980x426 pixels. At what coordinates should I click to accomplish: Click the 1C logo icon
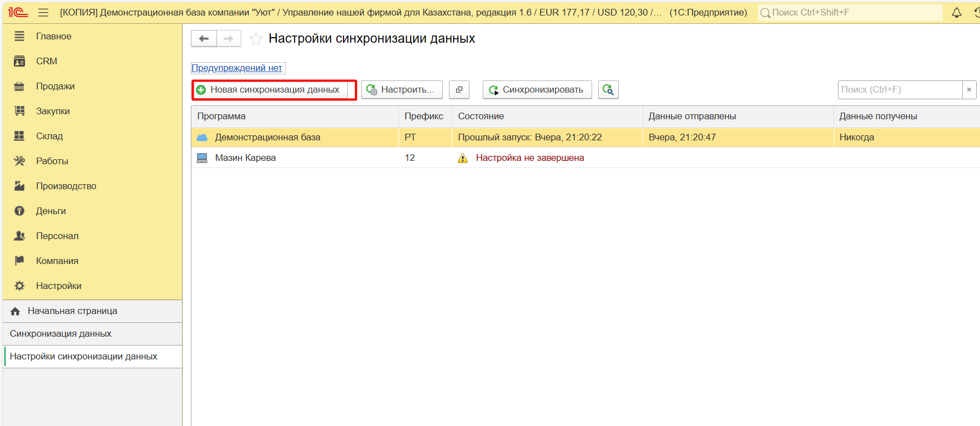18,13
